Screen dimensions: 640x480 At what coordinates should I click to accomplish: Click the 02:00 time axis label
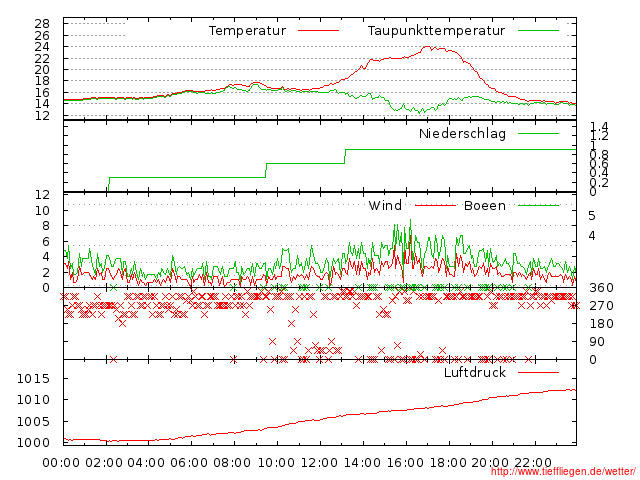point(104,463)
